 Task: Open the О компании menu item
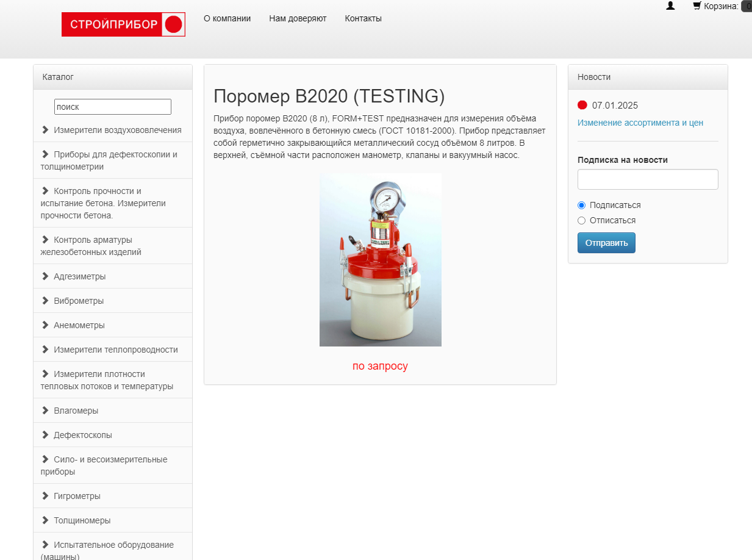[227, 18]
